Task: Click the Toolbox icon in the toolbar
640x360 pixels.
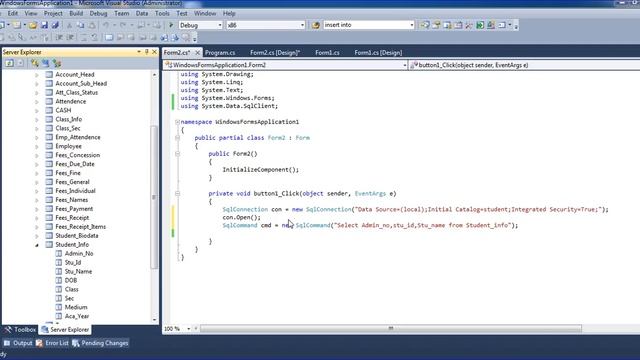Action: click(469, 25)
